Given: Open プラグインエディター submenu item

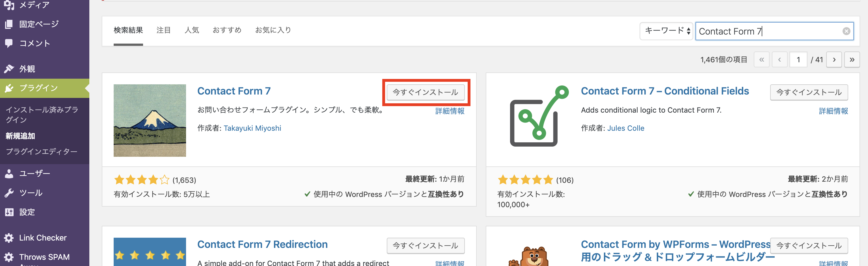Looking at the screenshot, I should [x=42, y=151].
